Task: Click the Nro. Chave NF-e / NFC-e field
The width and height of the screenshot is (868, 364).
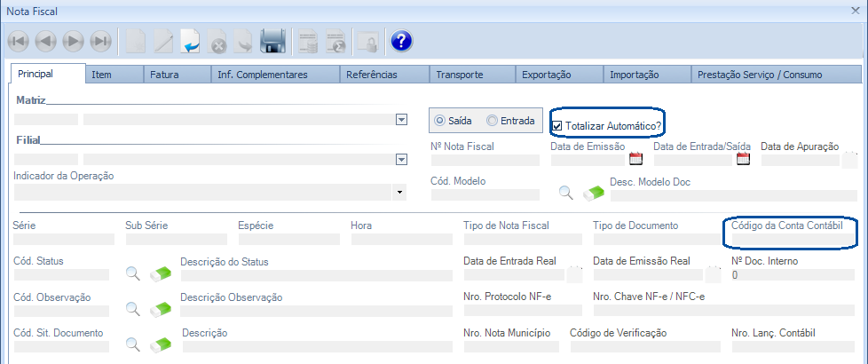Action: tap(725, 310)
